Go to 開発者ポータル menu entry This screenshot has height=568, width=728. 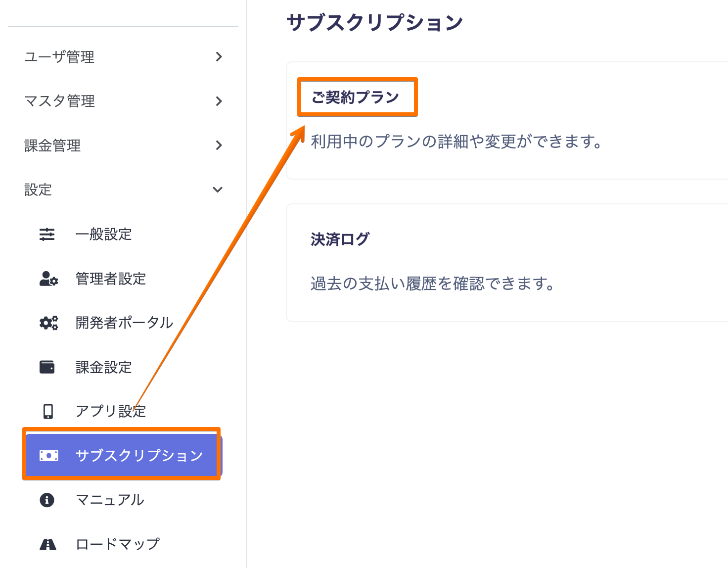[124, 323]
